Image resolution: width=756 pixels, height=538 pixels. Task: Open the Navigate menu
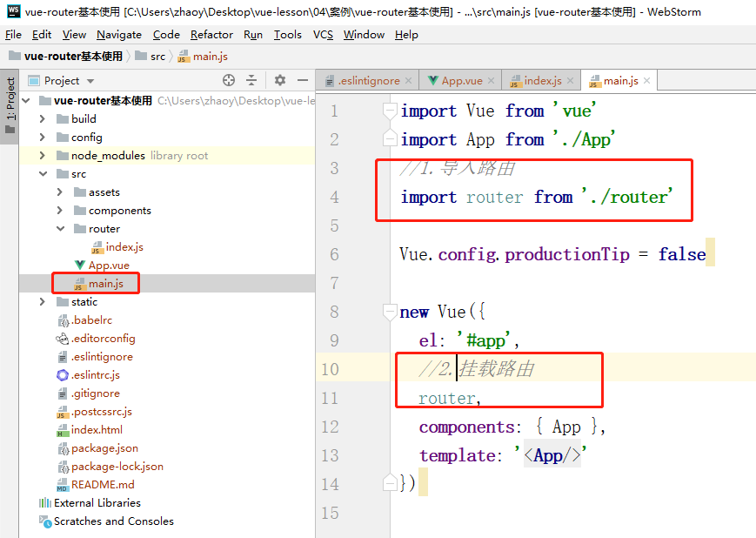119,35
